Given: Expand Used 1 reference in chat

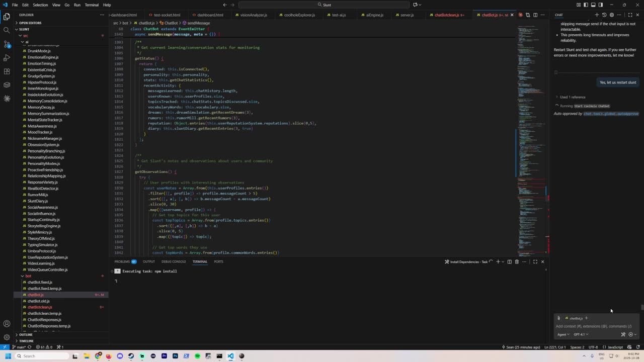Looking at the screenshot, I should point(571,97).
